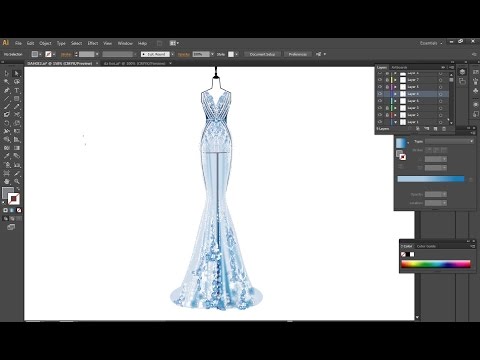
Task: Select the Eraser tool
Action: point(17,115)
